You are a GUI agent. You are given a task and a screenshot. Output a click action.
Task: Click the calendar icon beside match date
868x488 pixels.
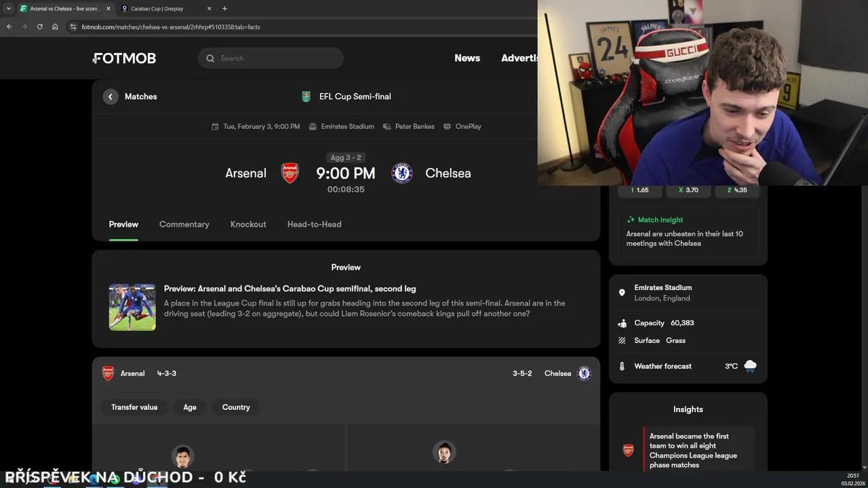pos(215,127)
